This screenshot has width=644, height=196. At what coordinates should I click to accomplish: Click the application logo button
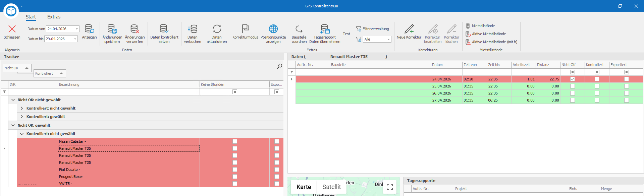point(11,11)
